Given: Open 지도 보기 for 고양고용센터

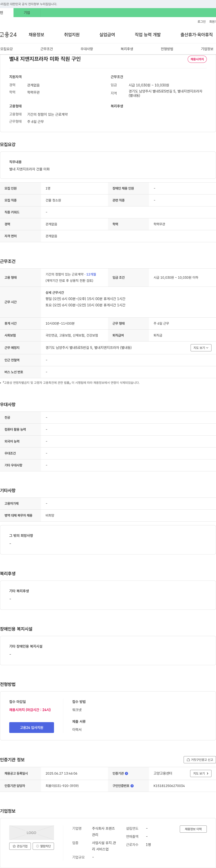Looking at the screenshot, I should [201, 773].
